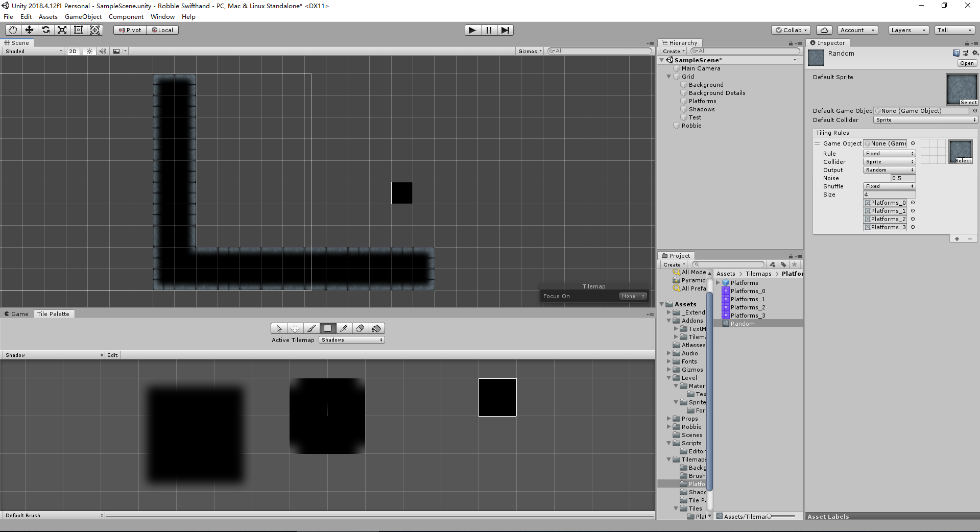Open the Focus On None dropdown
This screenshot has width=980, height=532.
point(633,296)
